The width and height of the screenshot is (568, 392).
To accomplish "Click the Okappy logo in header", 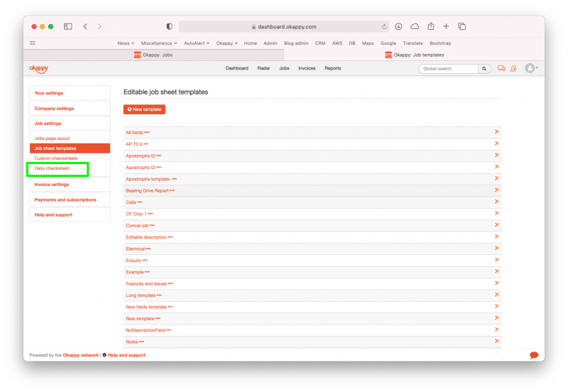I will point(39,68).
